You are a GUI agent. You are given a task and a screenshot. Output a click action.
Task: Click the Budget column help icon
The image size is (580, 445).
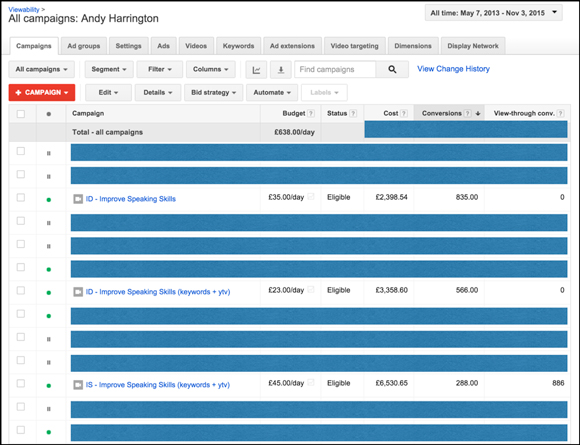pyautogui.click(x=311, y=114)
